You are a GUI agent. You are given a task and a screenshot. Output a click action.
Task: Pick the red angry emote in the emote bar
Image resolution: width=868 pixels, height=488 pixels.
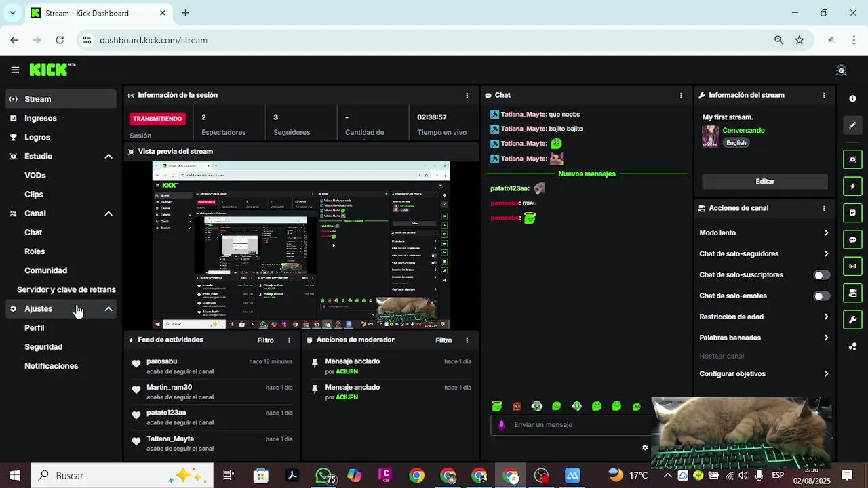click(x=517, y=407)
